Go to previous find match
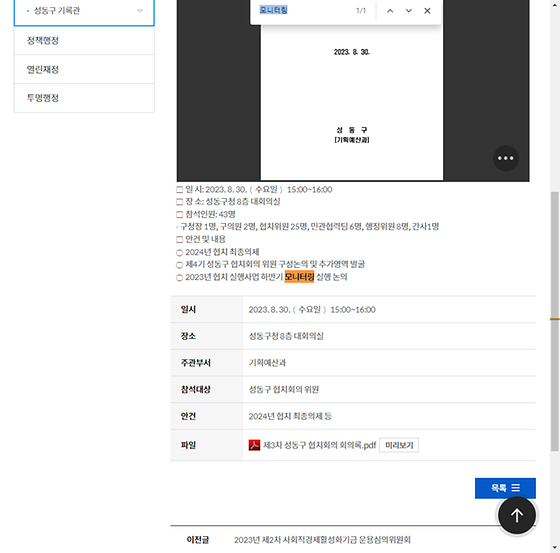 click(x=390, y=11)
